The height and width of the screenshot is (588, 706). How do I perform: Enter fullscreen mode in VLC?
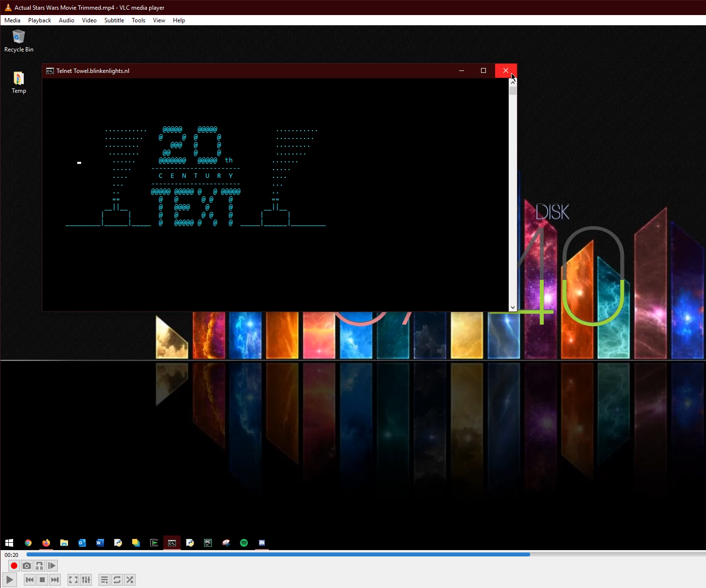73,579
